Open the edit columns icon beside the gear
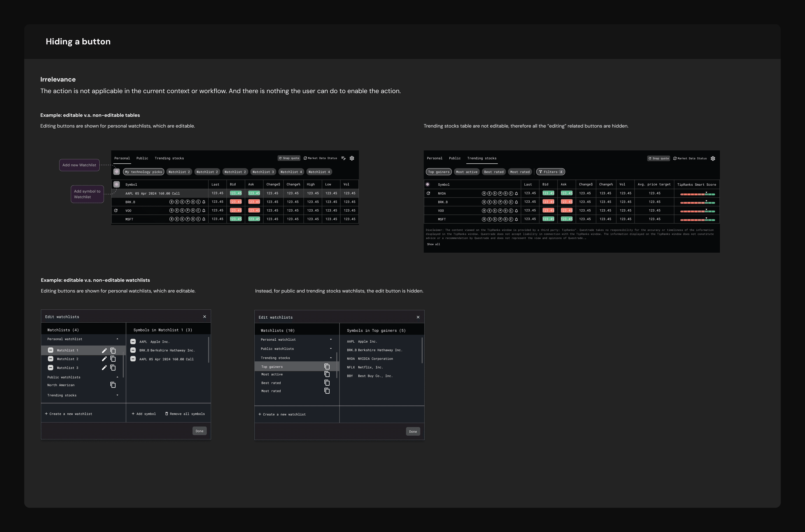Image resolution: width=805 pixels, height=532 pixels. 344,158
